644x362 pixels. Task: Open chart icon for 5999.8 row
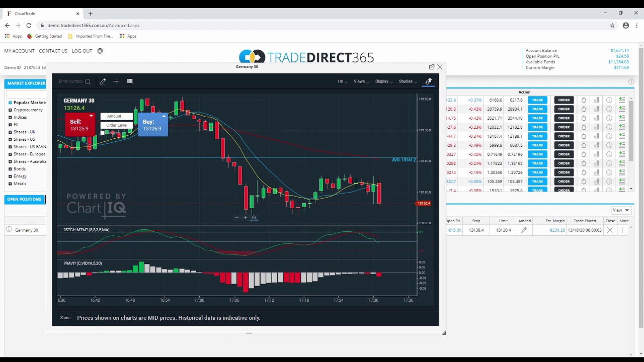596,145
